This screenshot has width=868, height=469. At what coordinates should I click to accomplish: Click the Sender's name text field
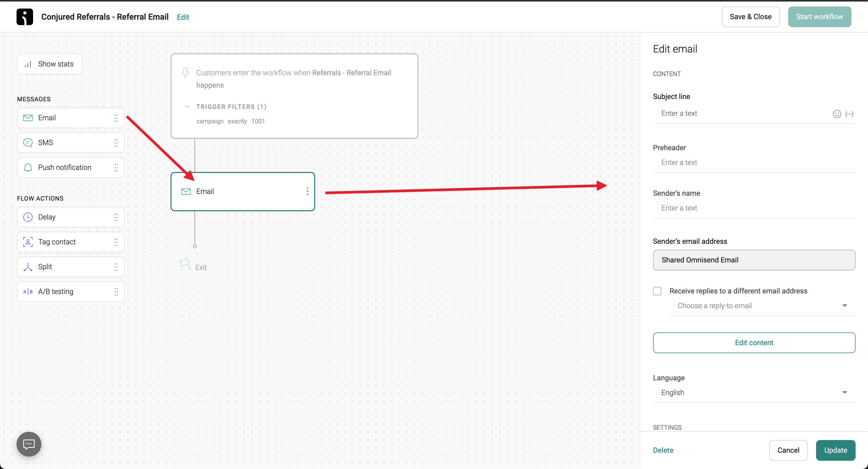point(754,208)
